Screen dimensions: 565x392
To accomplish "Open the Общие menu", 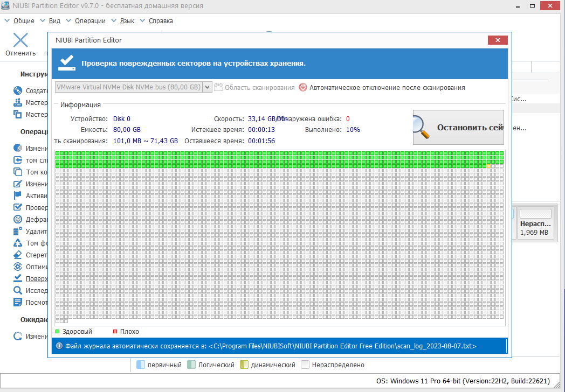I will (24, 21).
